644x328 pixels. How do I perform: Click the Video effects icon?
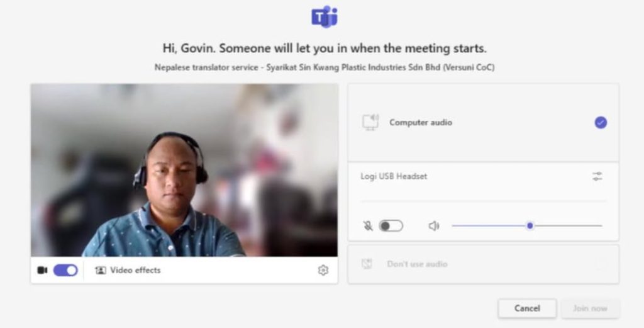(x=100, y=270)
